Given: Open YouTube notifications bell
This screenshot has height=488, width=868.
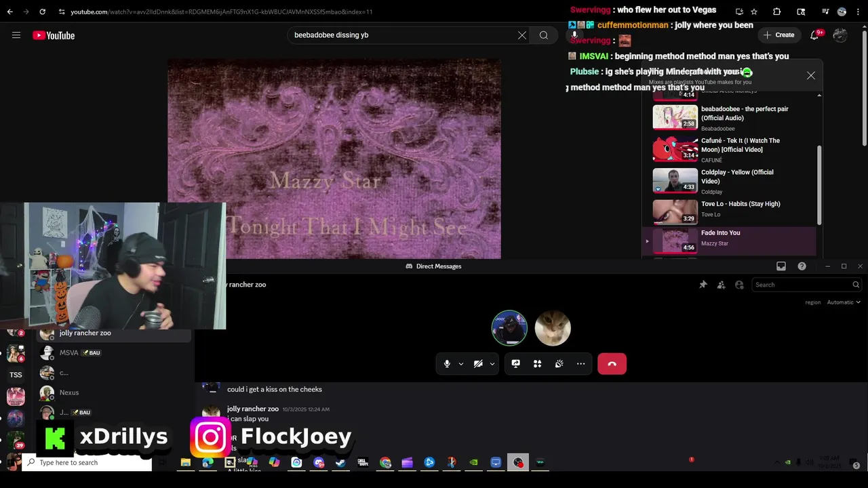Looking at the screenshot, I should click(x=814, y=35).
